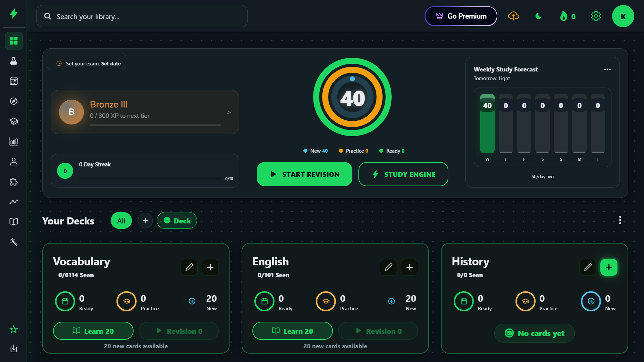The width and height of the screenshot is (644, 362).
Task: Click the English Ready calendar circle icon
Action: point(264,301)
